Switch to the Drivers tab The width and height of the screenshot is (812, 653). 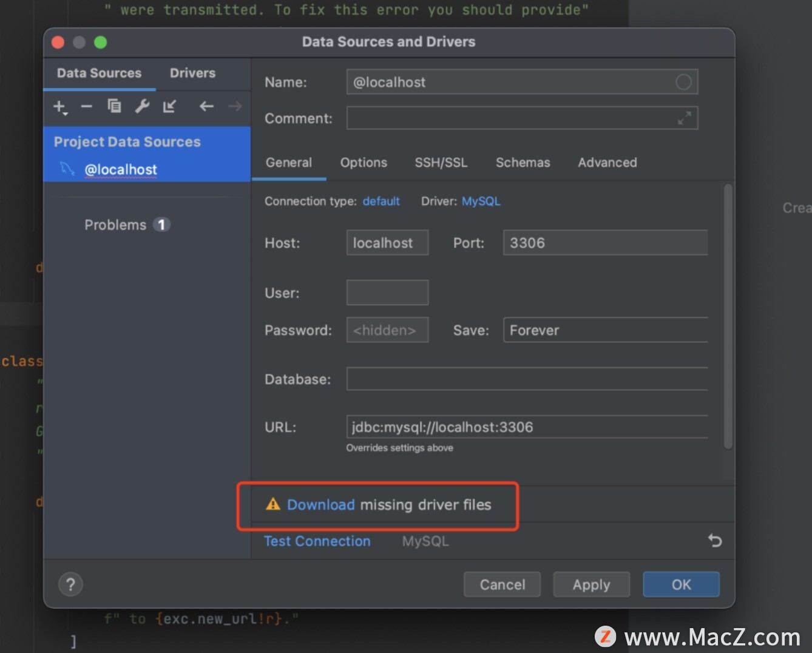coord(192,73)
